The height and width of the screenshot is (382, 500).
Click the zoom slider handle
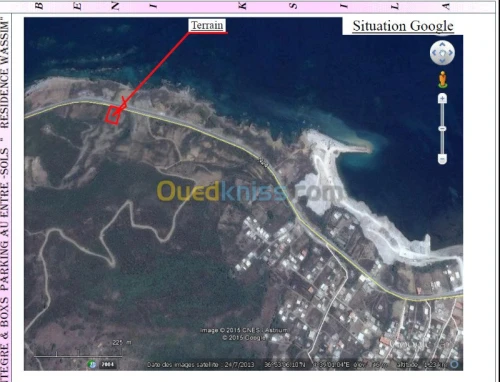442,128
